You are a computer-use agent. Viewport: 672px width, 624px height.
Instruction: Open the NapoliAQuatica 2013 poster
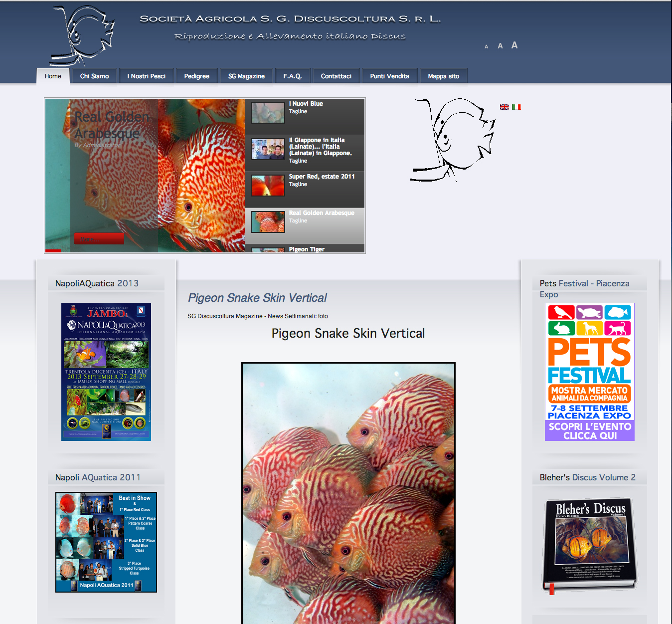pyautogui.click(x=106, y=372)
